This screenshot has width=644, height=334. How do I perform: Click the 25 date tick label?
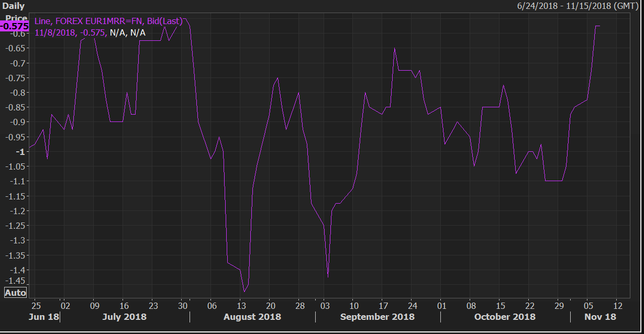click(x=36, y=305)
